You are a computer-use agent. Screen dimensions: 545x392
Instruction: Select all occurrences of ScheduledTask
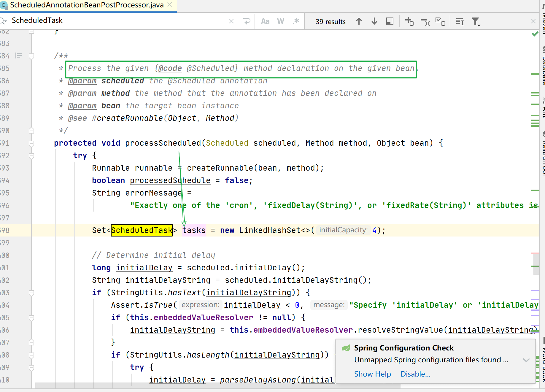pos(440,21)
